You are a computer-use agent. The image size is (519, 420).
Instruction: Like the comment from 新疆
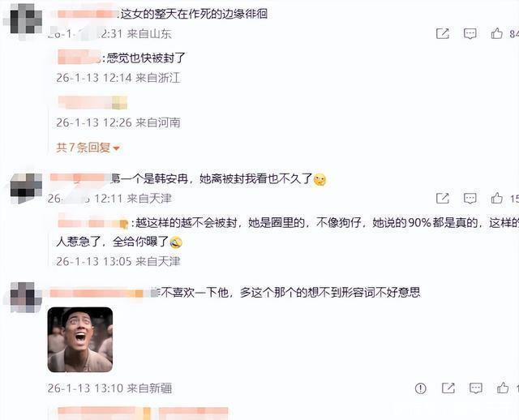[x=503, y=388]
